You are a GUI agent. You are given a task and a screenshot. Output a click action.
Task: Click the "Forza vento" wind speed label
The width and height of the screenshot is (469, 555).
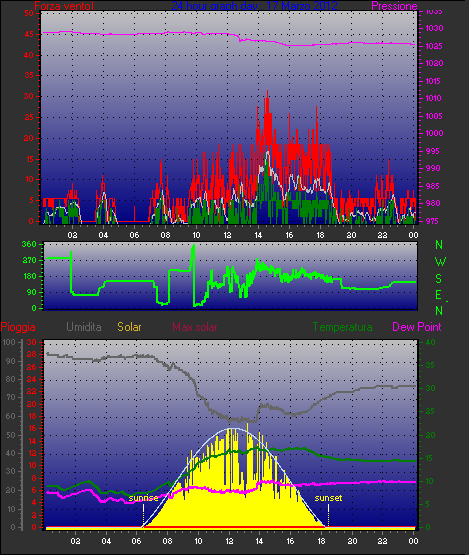(x=64, y=6)
